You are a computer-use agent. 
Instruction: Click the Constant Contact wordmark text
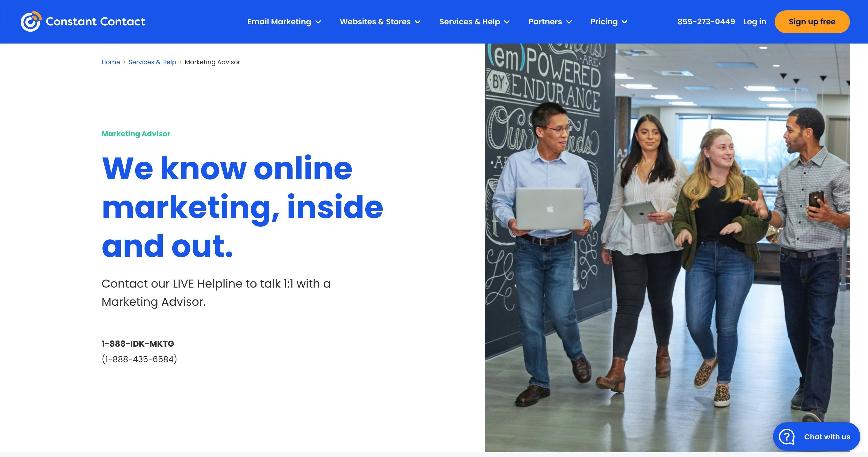95,22
